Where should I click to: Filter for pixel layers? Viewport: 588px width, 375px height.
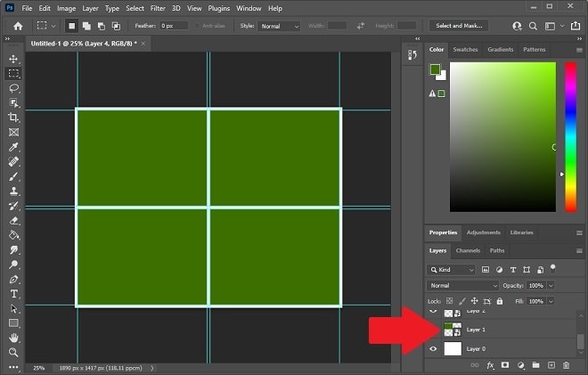coord(486,270)
